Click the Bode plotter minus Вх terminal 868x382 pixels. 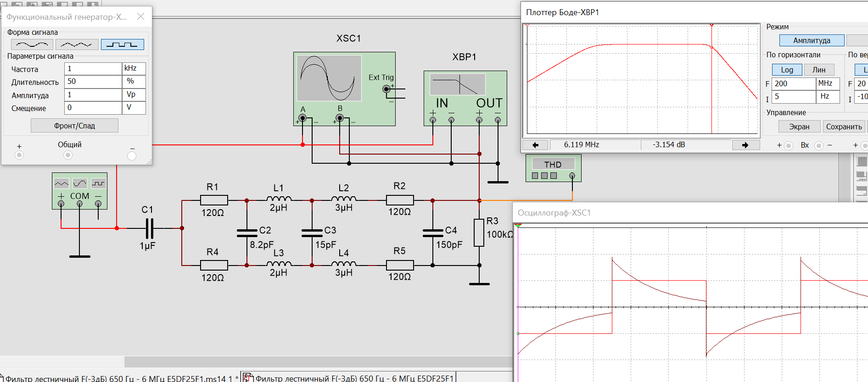coord(818,146)
